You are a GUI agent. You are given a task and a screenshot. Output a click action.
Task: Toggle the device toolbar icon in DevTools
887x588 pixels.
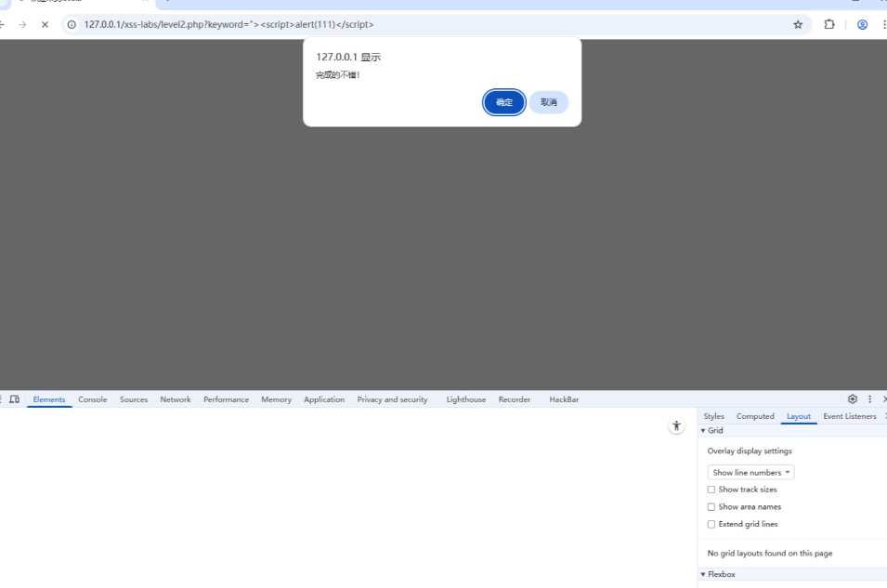tap(15, 399)
